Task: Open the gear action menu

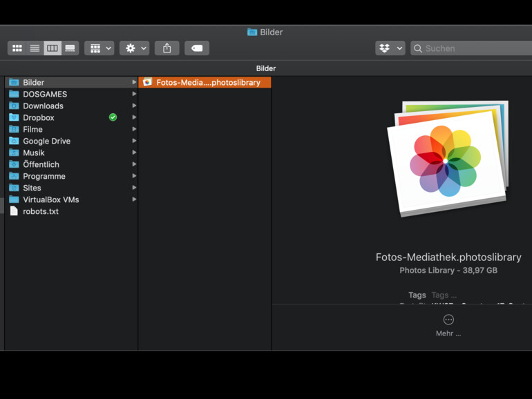Action: tap(135, 48)
